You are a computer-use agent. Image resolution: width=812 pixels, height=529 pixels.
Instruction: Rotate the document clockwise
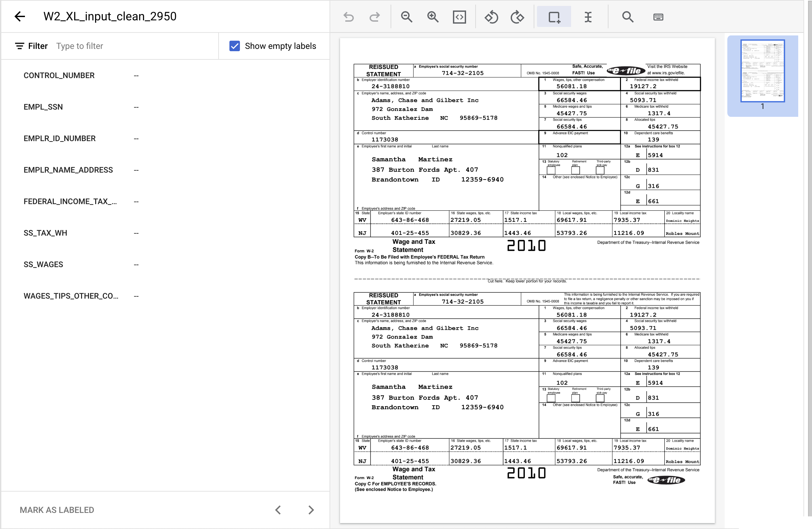pos(517,16)
